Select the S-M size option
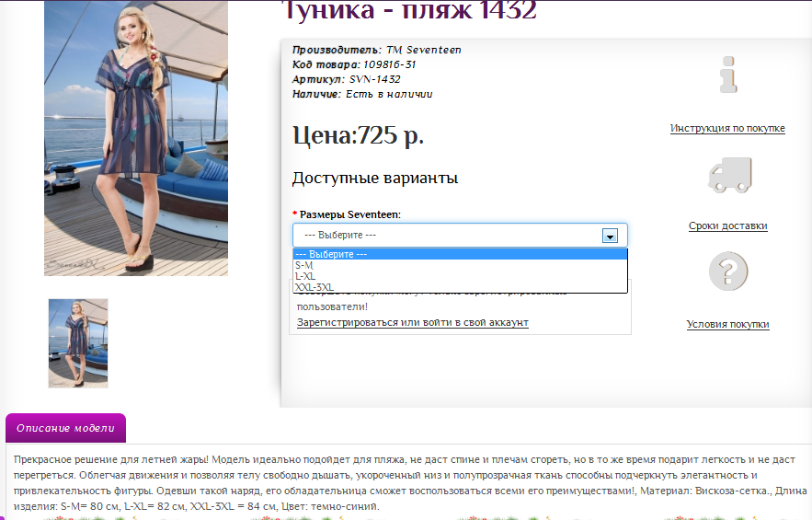Viewport: 812px width, 520px height. pos(304,265)
